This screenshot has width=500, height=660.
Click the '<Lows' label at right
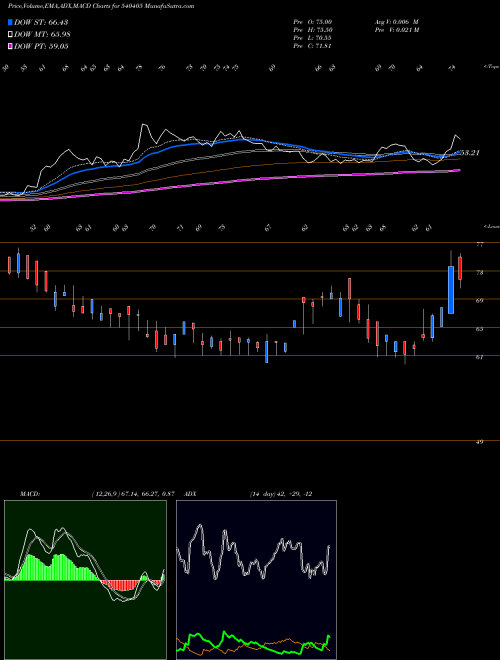(x=491, y=226)
